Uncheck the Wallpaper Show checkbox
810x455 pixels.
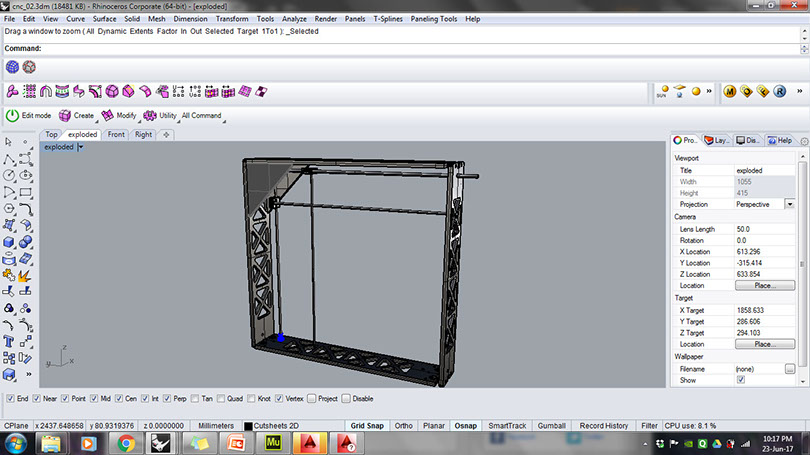[741, 380]
